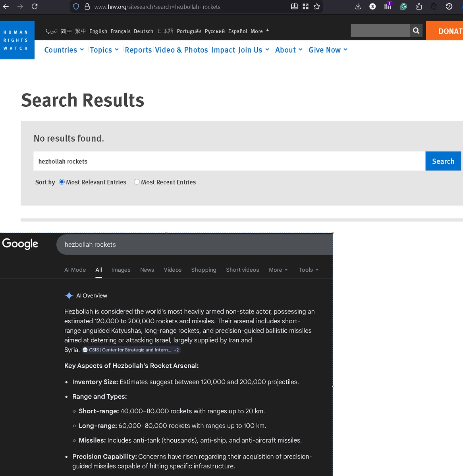Screen dimensions: 463x476
Task: Switch language to Japanese 日本語
Action: click(166, 31)
